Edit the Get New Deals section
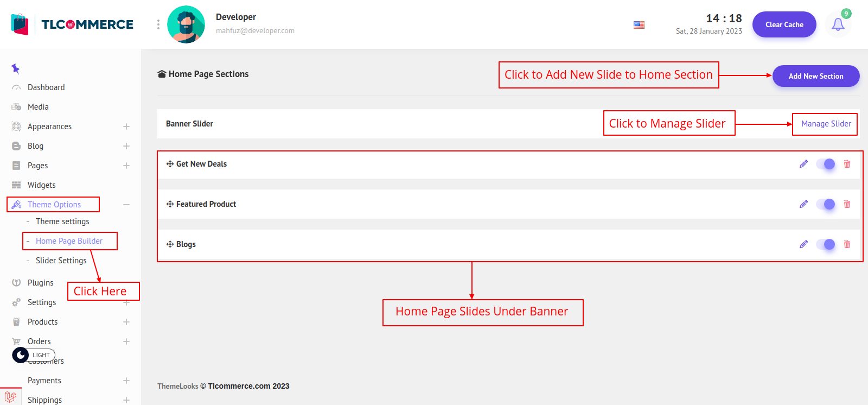The image size is (868, 405). tap(803, 164)
